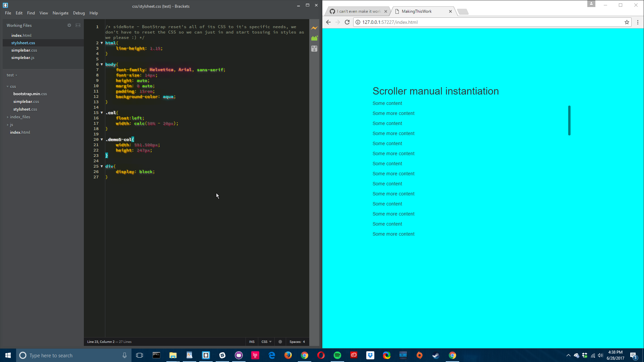Collapse the html rule fold arrow on line 2
The width and height of the screenshot is (644, 362).
102,43
